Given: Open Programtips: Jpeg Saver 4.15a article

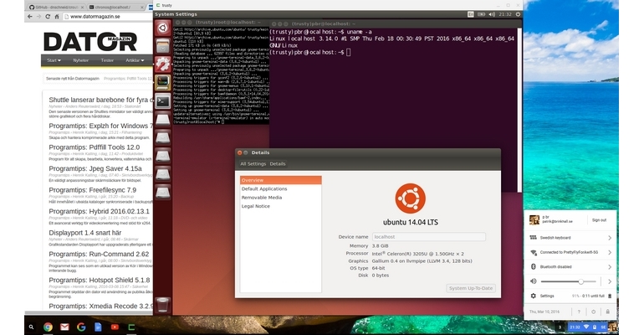Looking at the screenshot, I should pyautogui.click(x=95, y=168).
